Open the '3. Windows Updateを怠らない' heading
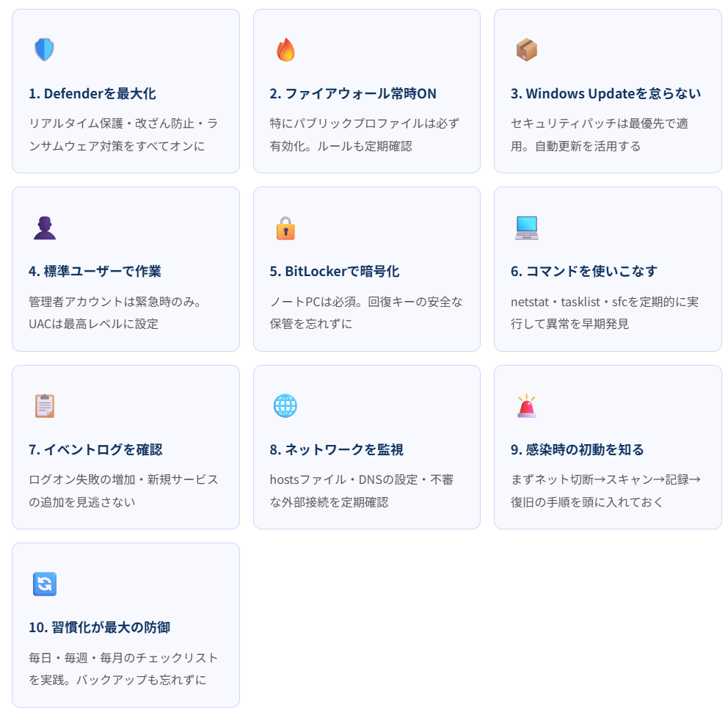728x710 pixels. [605, 93]
